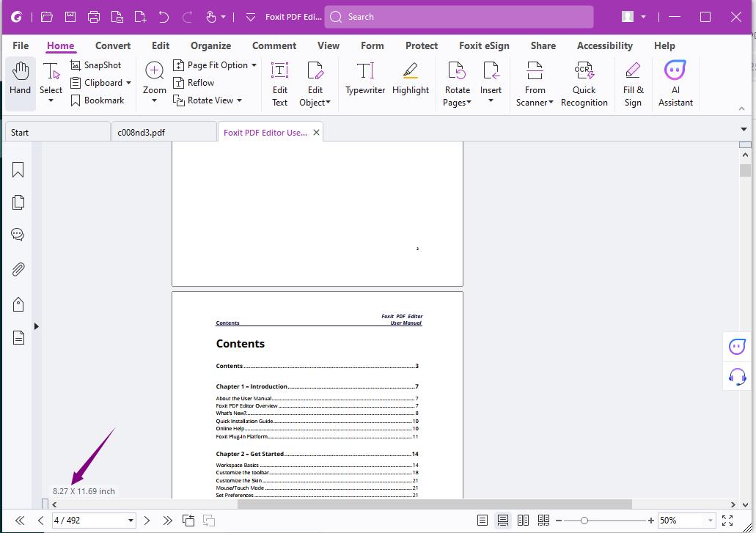Close the Foxit PDF Editor User Manual tab
The width and height of the screenshot is (756, 533).
(x=316, y=133)
